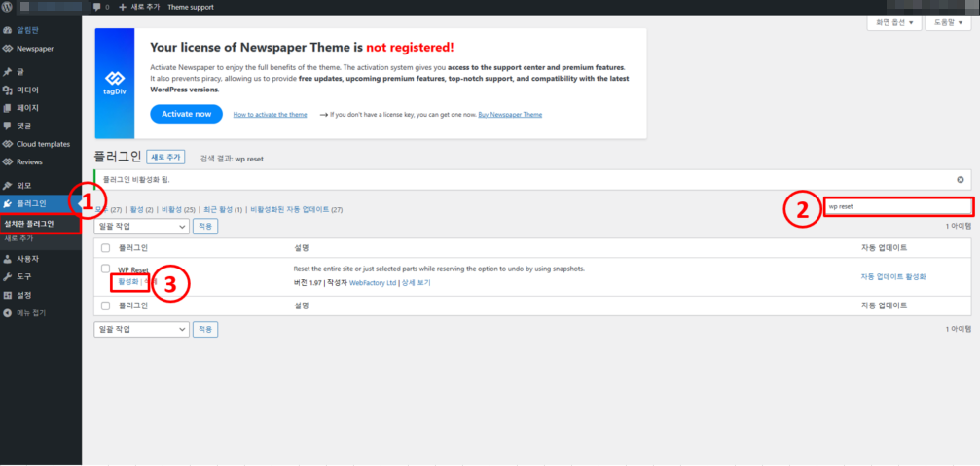Click the Cloud templates icon in sidebar
Viewport: 980px width, 466px height.
coord(8,144)
